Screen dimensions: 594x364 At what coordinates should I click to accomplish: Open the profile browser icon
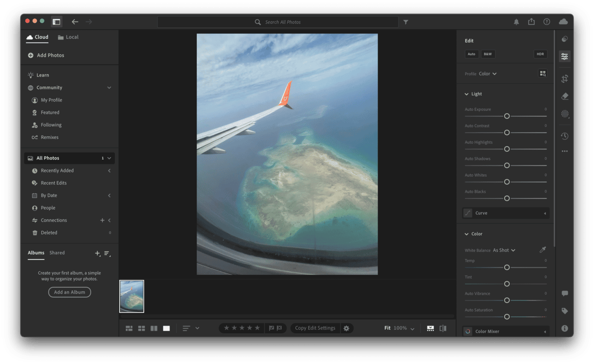543,74
